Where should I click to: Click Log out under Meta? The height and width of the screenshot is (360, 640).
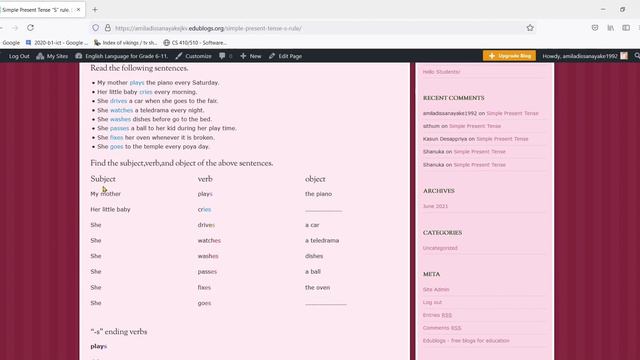point(432,302)
